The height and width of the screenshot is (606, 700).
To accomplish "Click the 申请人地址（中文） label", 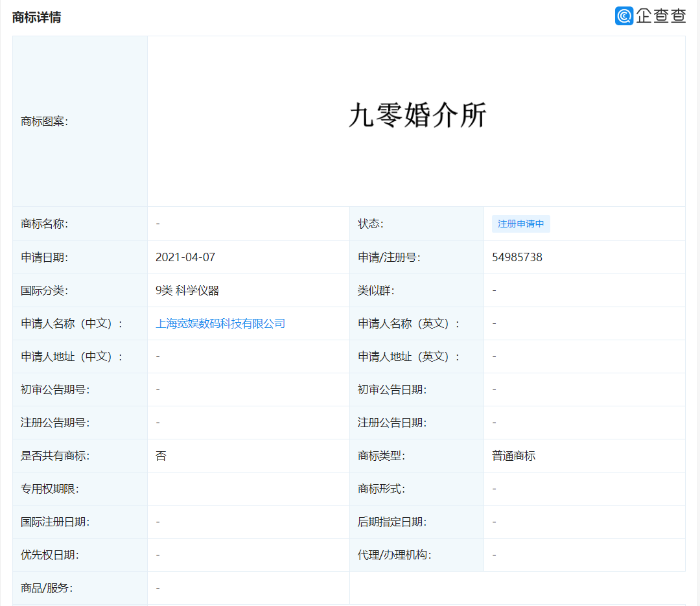I will pyautogui.click(x=71, y=356).
